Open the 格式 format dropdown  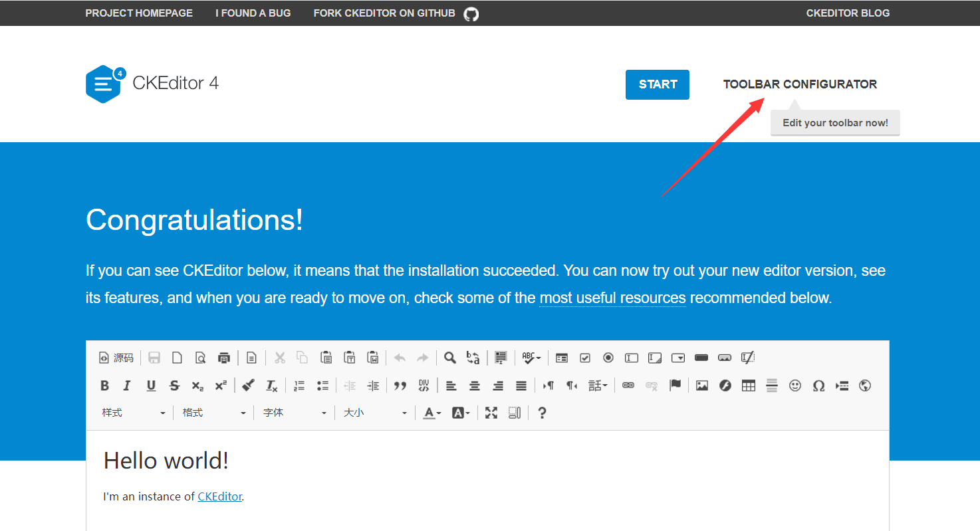coord(213,413)
